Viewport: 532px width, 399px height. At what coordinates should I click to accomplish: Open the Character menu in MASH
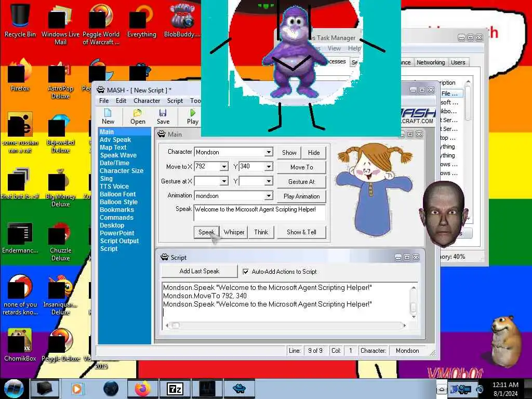[147, 101]
